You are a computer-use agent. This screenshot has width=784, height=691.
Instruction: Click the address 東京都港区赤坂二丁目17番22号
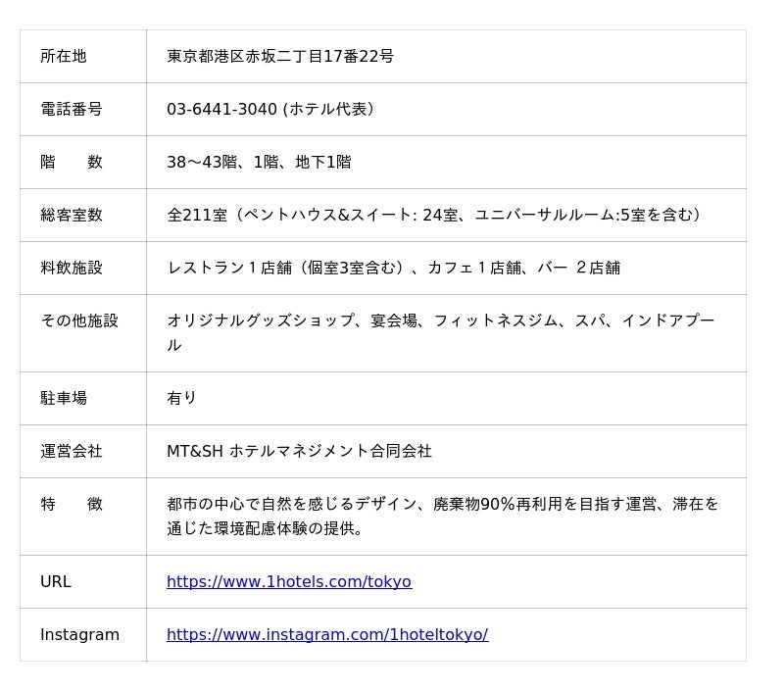point(280,57)
